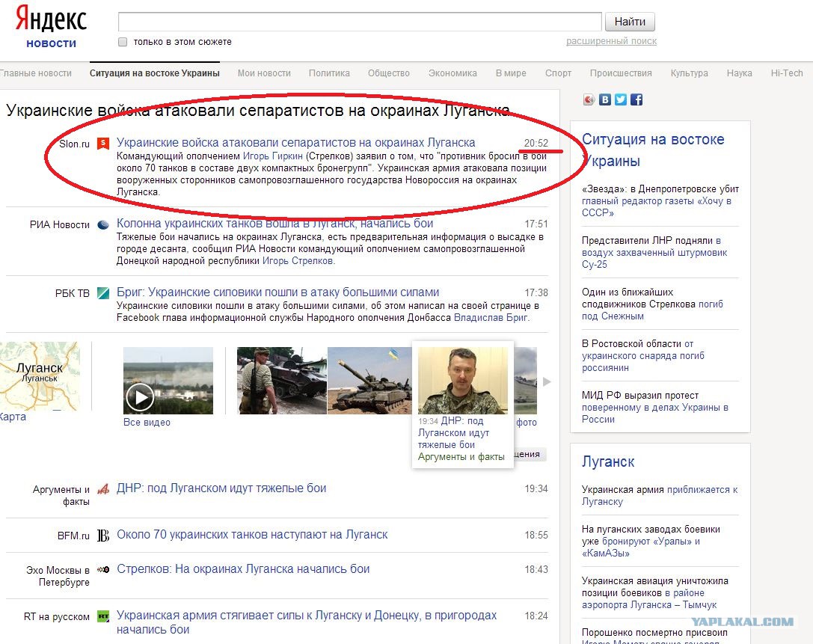Screen dimensions: 813x644
Task: Open the photo popup caption 'ДНР: под Луганском идут тяжелые бои'
Action: pos(454,432)
